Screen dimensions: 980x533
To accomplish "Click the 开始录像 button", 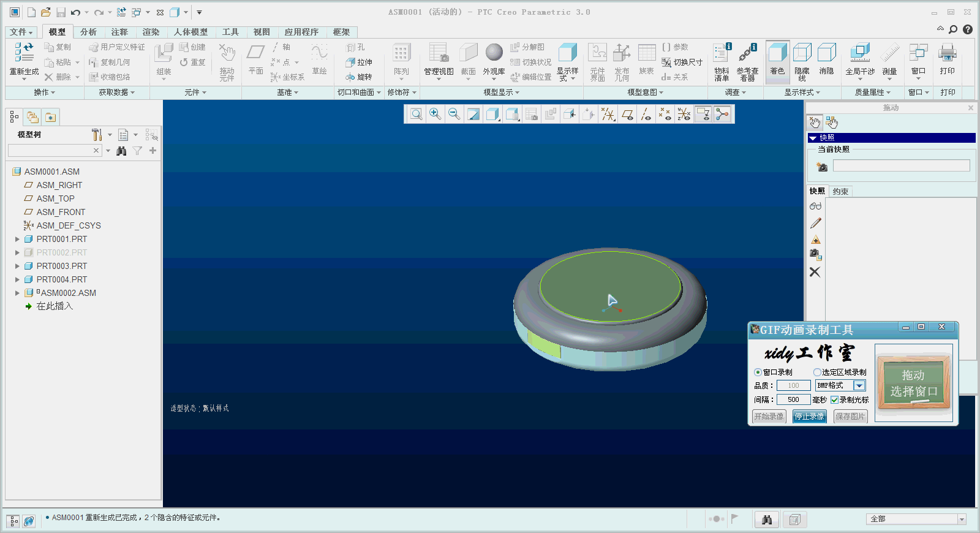I will (769, 417).
